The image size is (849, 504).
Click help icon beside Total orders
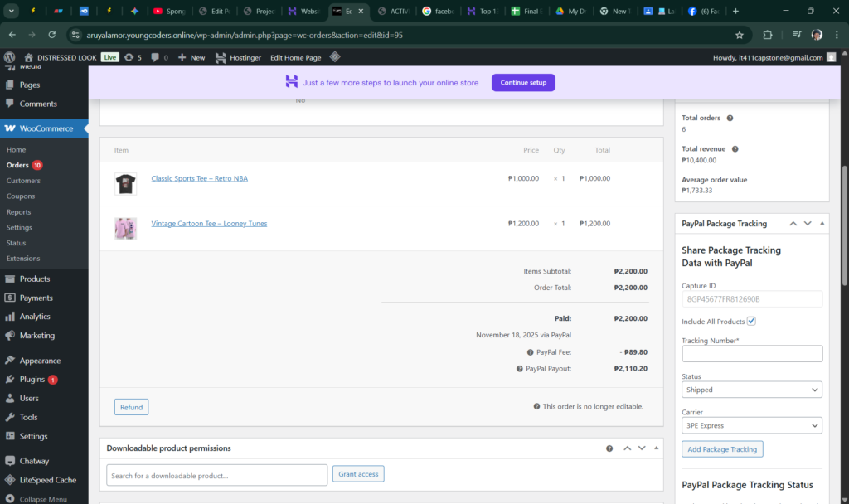[730, 118]
